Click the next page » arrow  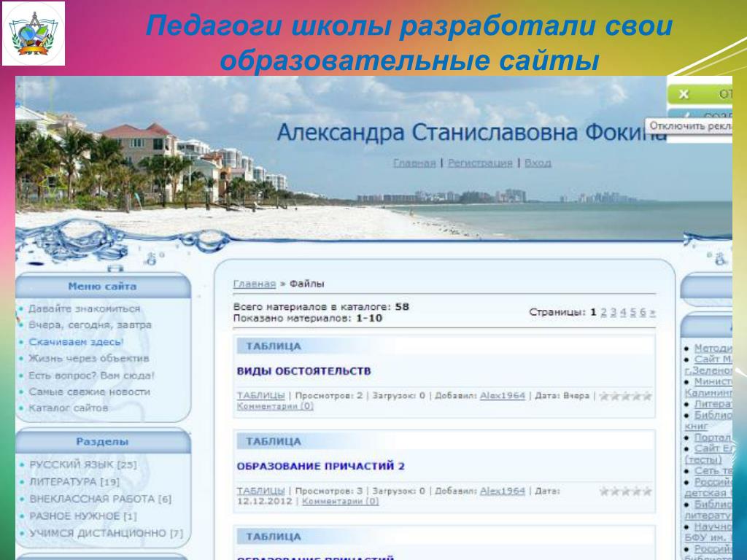652,312
